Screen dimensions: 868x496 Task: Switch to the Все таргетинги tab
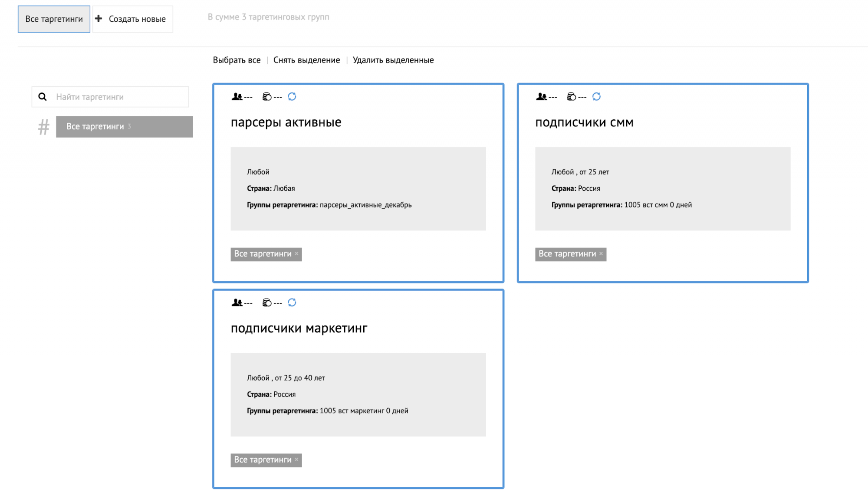pyautogui.click(x=54, y=19)
